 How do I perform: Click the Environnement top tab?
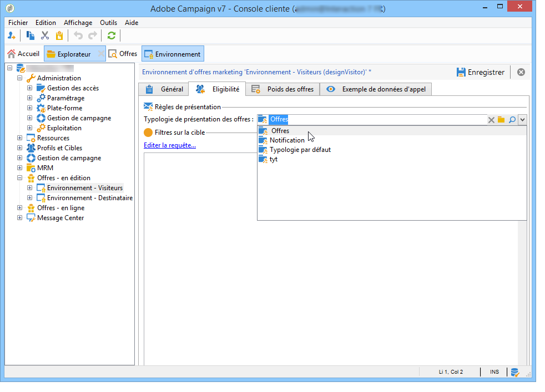point(173,54)
